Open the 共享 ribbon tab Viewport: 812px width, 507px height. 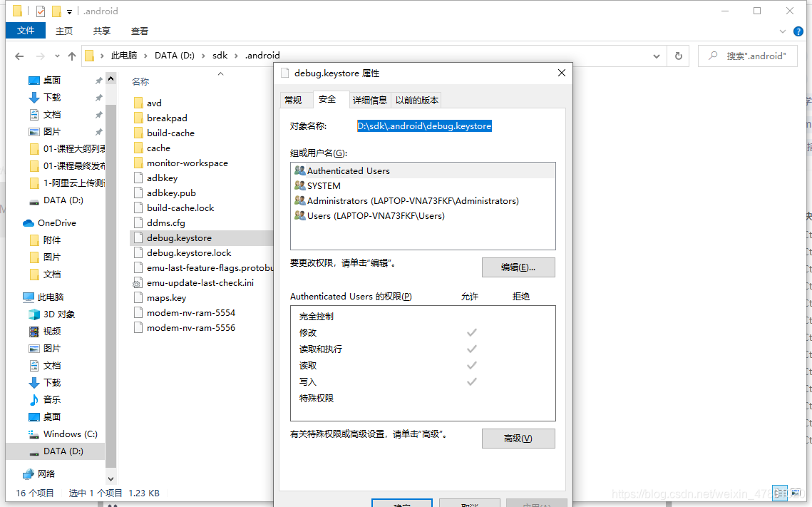click(101, 31)
